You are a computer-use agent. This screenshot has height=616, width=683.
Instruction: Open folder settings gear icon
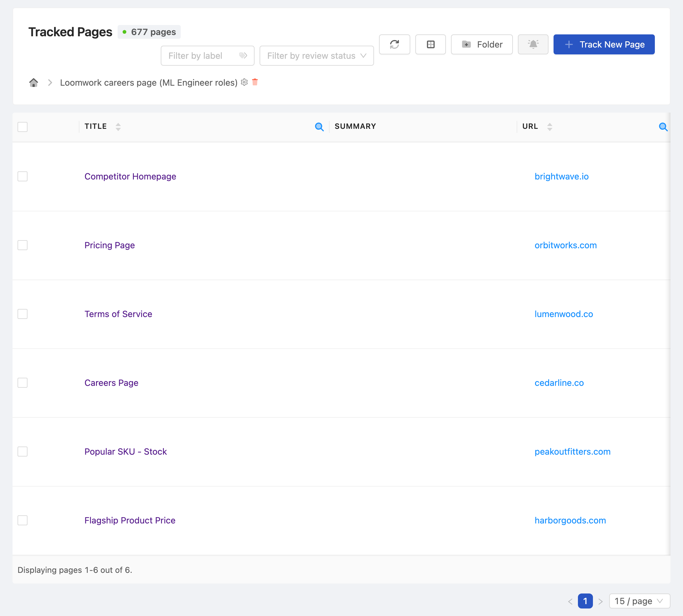point(244,82)
